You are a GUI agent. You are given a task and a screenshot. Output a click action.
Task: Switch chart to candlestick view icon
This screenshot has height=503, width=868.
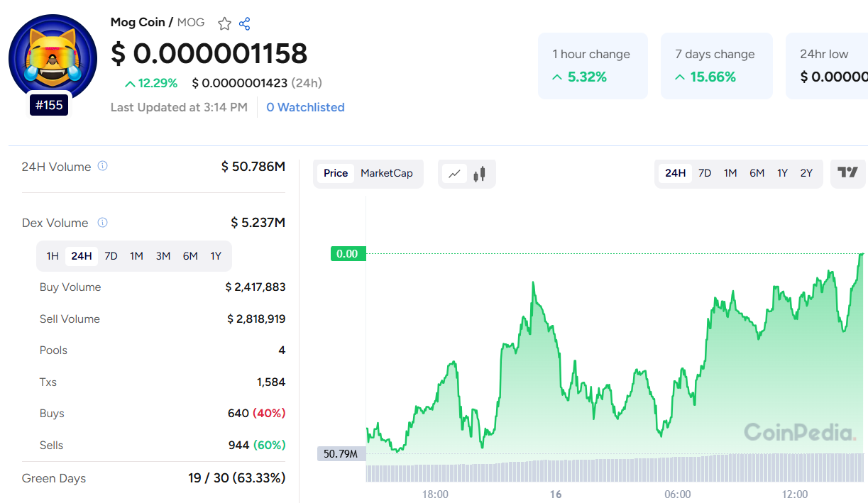pyautogui.click(x=480, y=174)
